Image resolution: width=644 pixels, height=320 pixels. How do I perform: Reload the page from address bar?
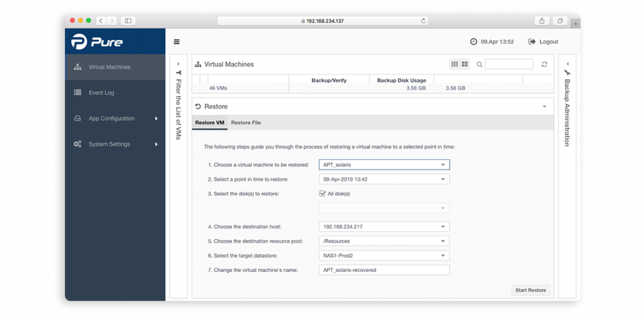[423, 20]
